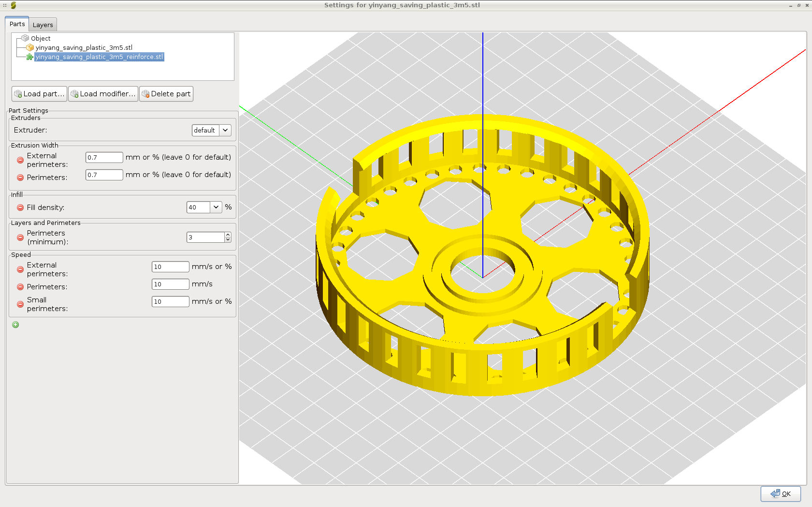Remove the Fill density override
This screenshot has height=507, width=812.
pyautogui.click(x=20, y=208)
